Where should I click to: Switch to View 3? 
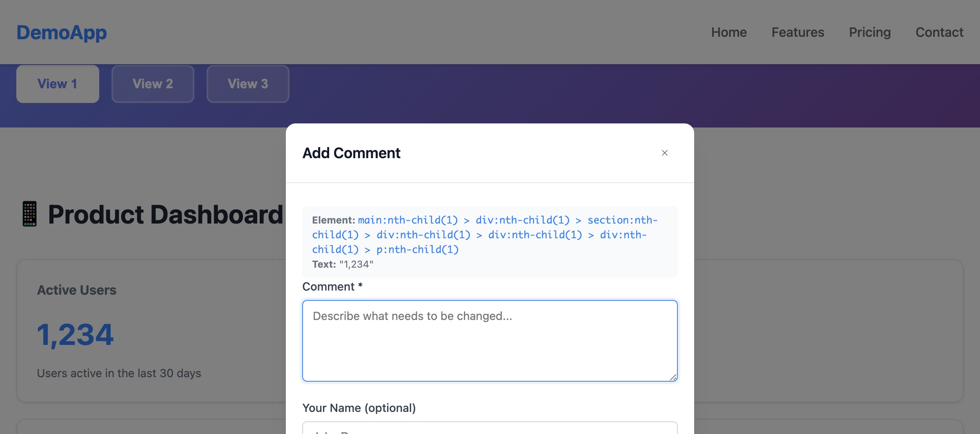pos(248,84)
